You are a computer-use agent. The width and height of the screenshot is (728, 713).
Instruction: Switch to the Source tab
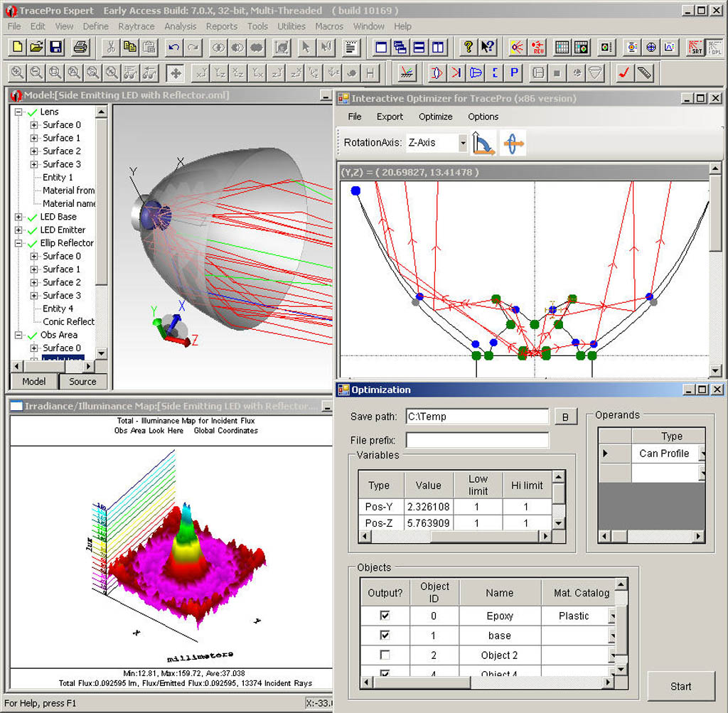click(x=82, y=381)
